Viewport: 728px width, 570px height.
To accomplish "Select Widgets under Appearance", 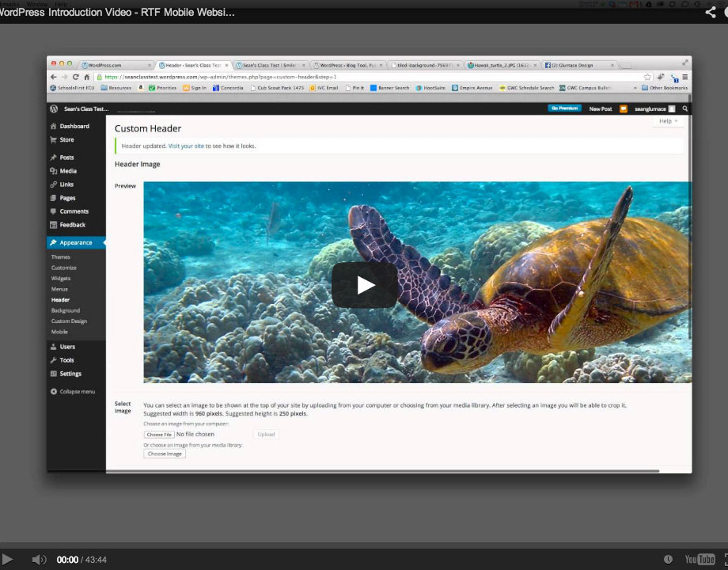I will coord(61,278).
